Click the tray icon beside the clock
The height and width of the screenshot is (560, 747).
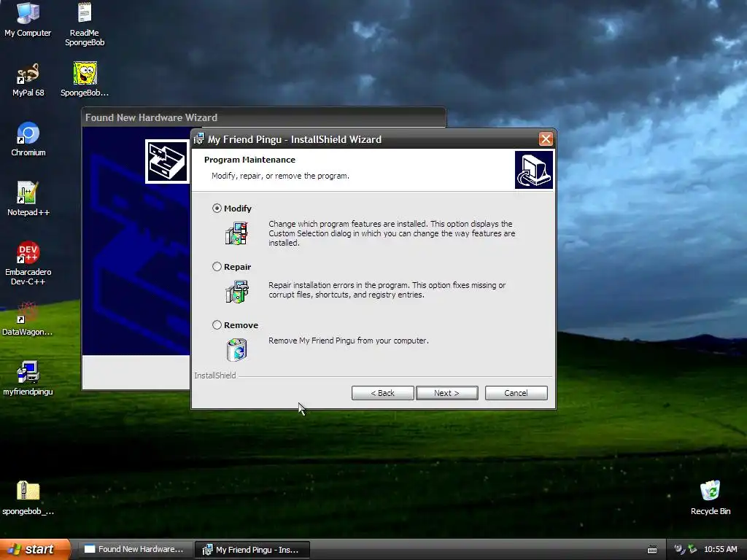(692, 549)
